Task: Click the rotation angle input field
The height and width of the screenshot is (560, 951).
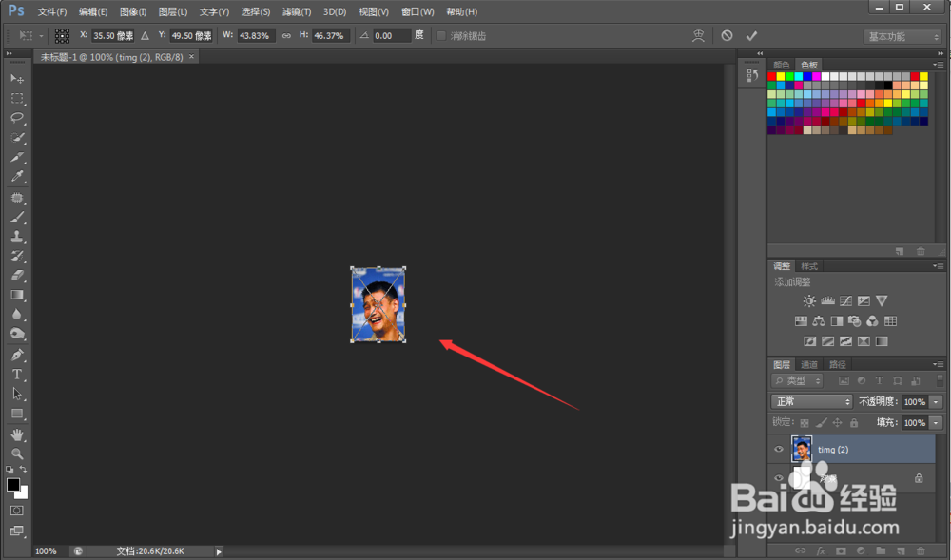Action: click(x=392, y=36)
